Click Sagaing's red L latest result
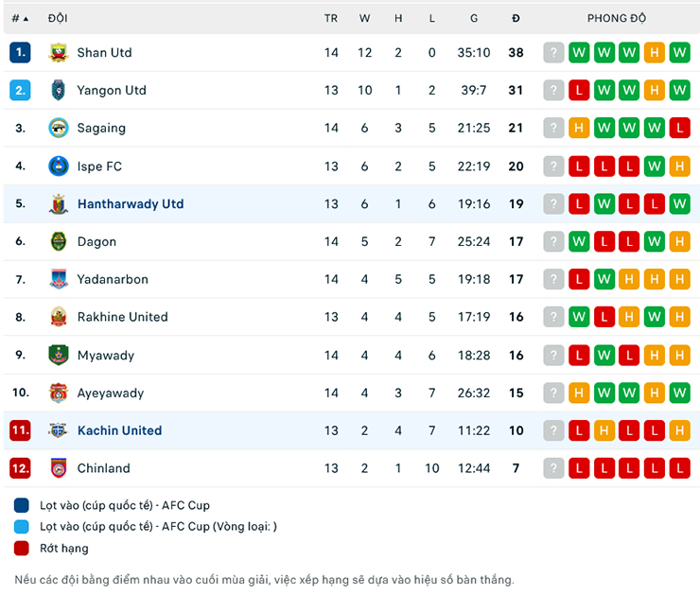Image resolution: width=700 pixels, height=595 pixels. click(x=679, y=129)
